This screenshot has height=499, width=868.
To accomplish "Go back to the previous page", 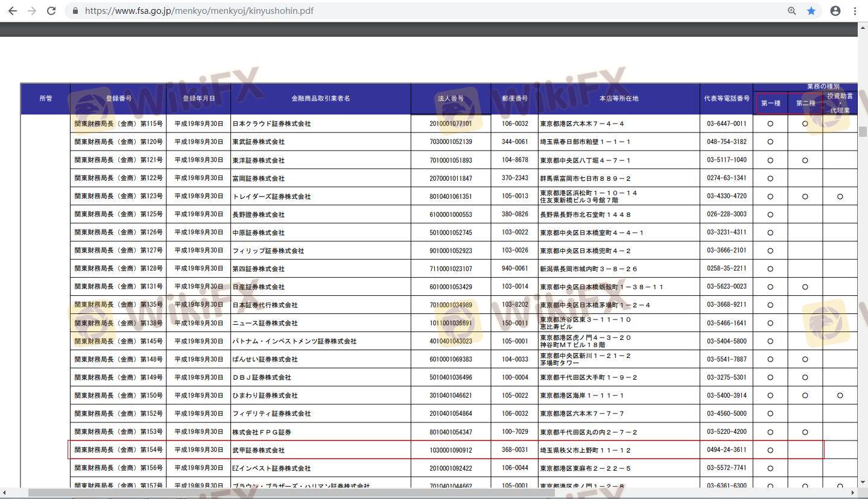I will click(13, 11).
